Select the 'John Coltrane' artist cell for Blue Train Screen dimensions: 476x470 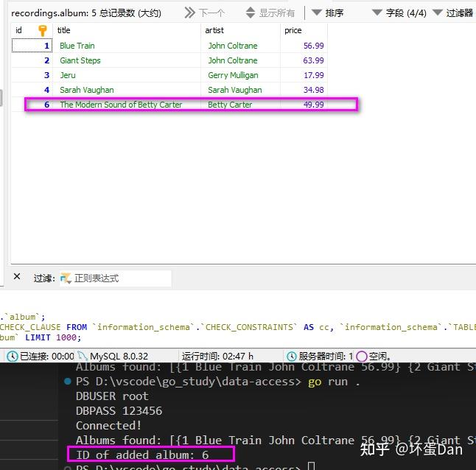click(x=240, y=46)
